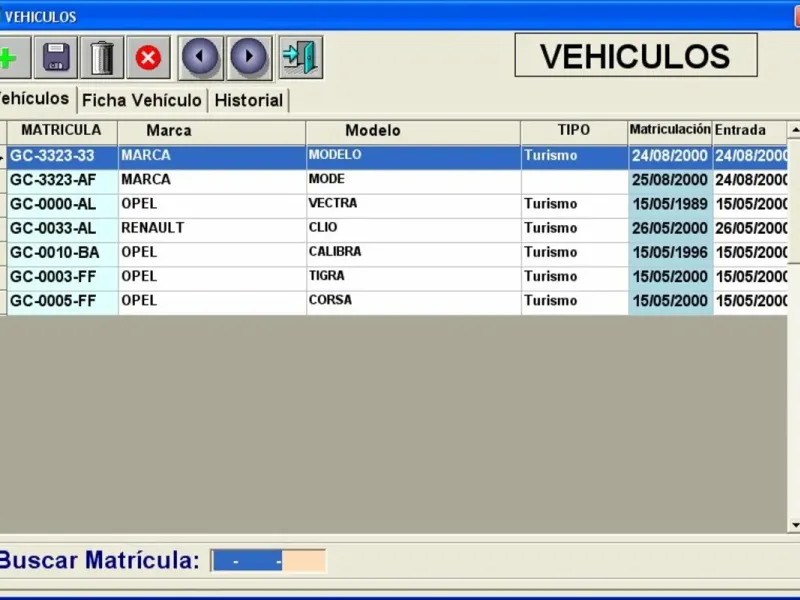The height and width of the screenshot is (600, 800).
Task: Delete the record using the trash can icon
Action: click(102, 58)
